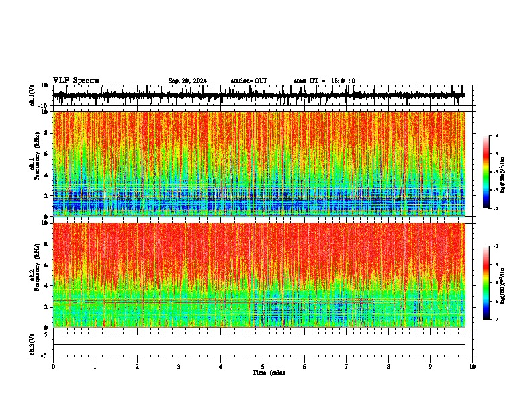Click the ch.1 spectrogram color scale bar
This screenshot has width=532, height=411.
click(x=486, y=172)
